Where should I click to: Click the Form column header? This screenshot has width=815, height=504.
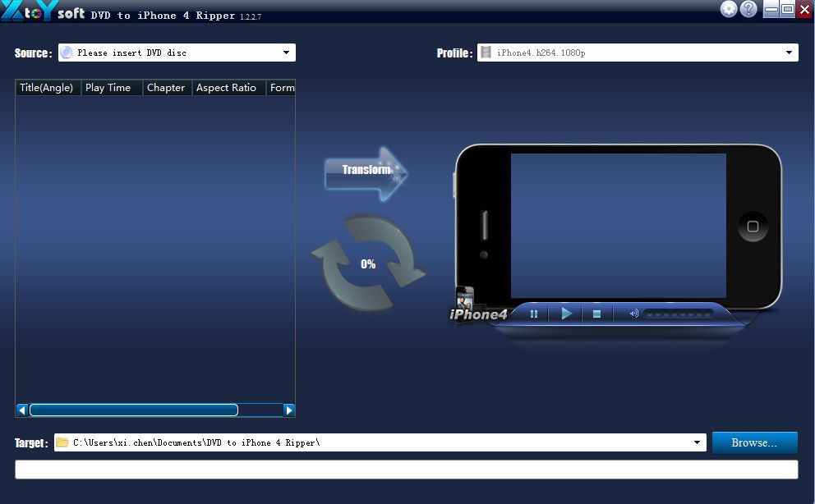tap(281, 88)
